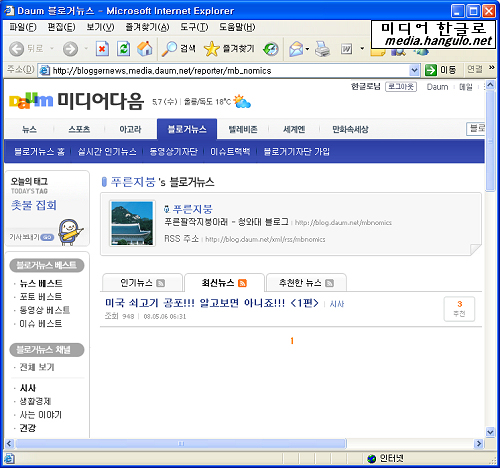The height and width of the screenshot is (468, 500).
Task: Open History clock icon
Action: point(271,49)
